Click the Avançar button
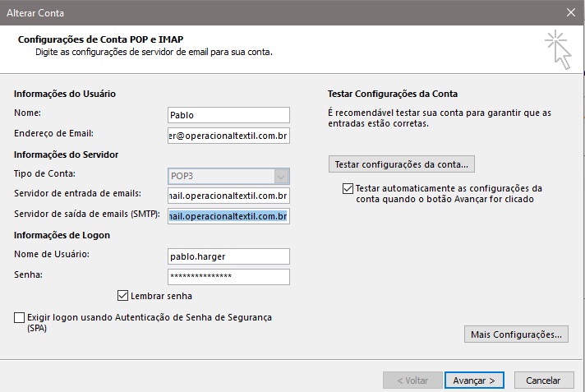The height and width of the screenshot is (392, 585). [x=474, y=380]
